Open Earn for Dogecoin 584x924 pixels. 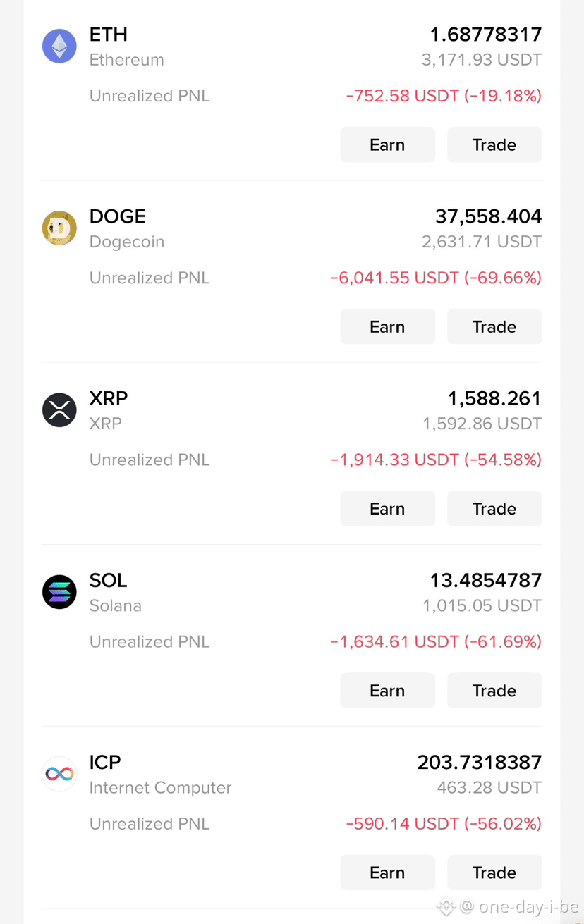[388, 326]
